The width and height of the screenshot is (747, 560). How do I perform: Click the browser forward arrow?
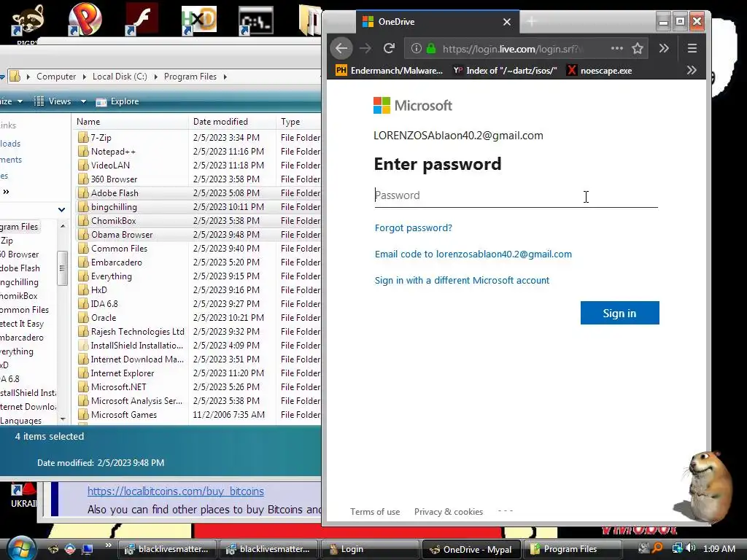pyautogui.click(x=365, y=48)
